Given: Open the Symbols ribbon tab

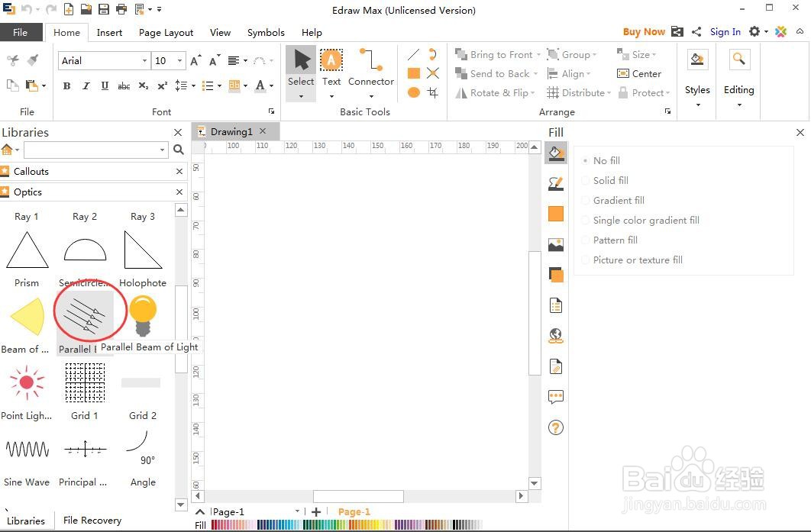Looking at the screenshot, I should 266,33.
